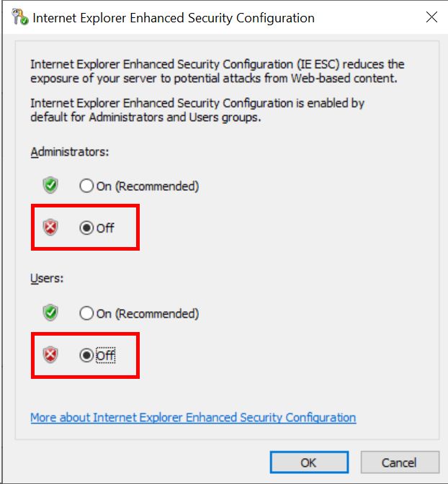Click the red shield icon under Users
This screenshot has height=484, width=448.
pyautogui.click(x=50, y=355)
